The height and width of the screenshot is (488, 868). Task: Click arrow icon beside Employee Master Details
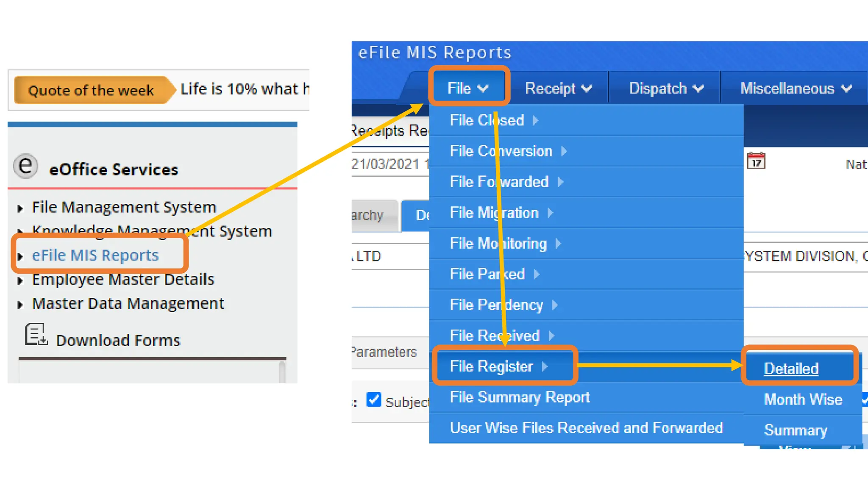(20, 280)
